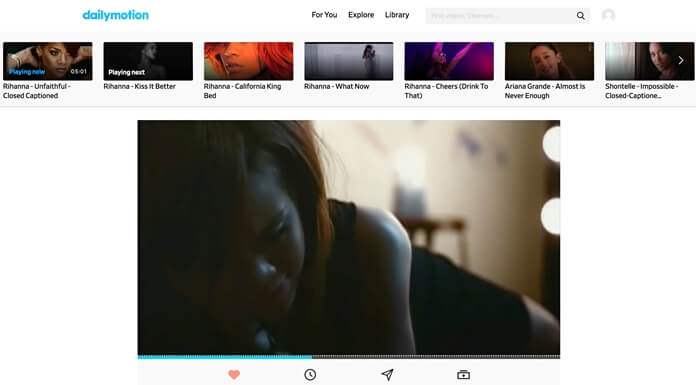
Task: Open the For You page
Action: click(324, 15)
